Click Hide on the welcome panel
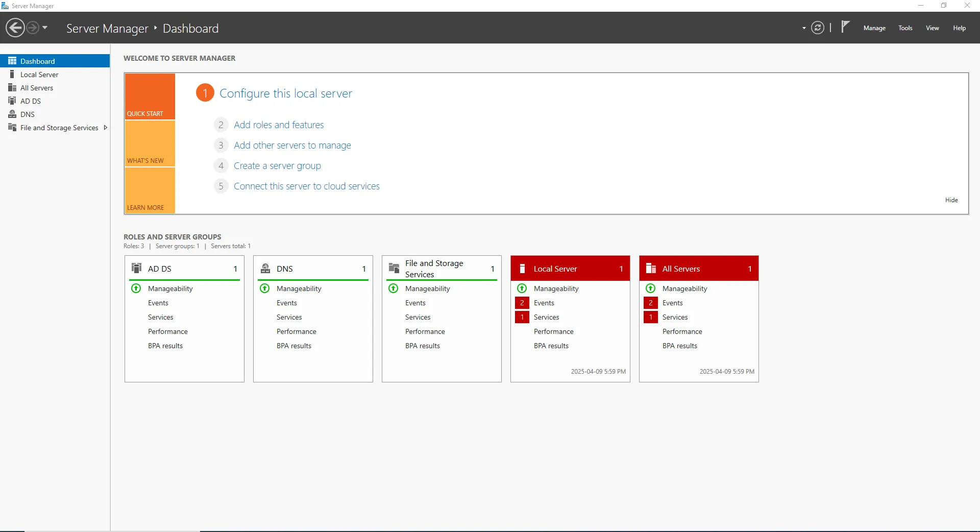 (951, 200)
